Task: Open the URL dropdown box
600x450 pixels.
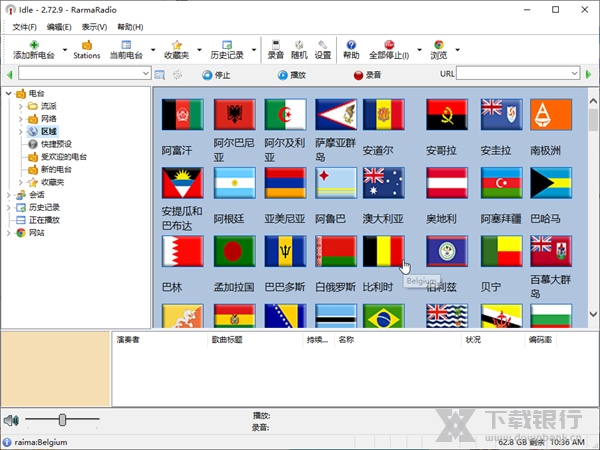Action: pyautogui.click(x=573, y=74)
